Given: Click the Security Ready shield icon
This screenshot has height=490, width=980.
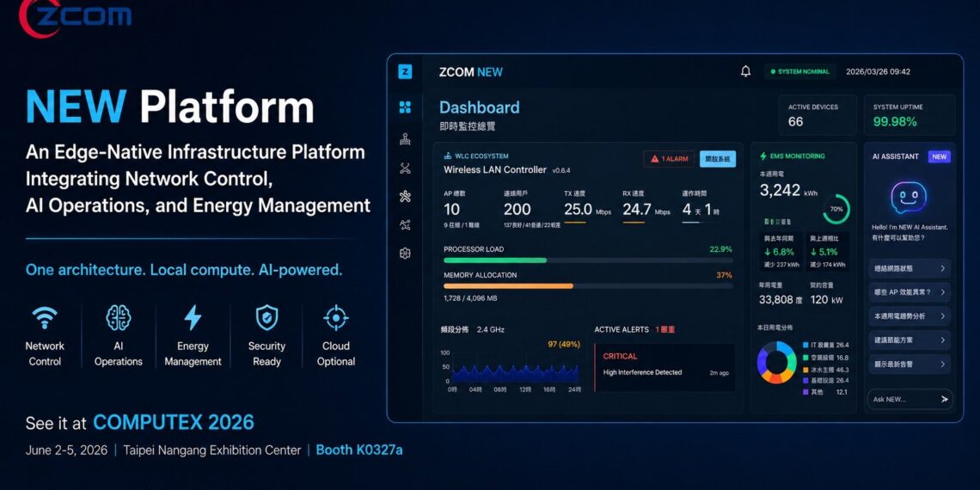Looking at the screenshot, I should (x=266, y=317).
